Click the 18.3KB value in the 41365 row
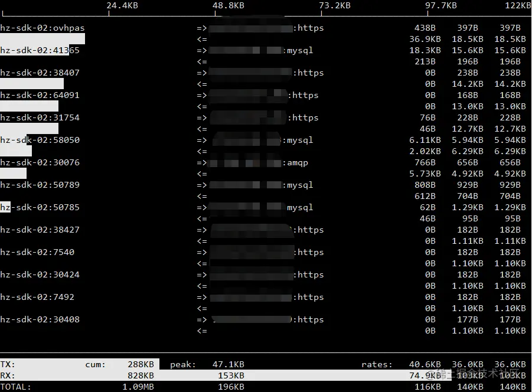This screenshot has height=392, width=532. (425, 51)
